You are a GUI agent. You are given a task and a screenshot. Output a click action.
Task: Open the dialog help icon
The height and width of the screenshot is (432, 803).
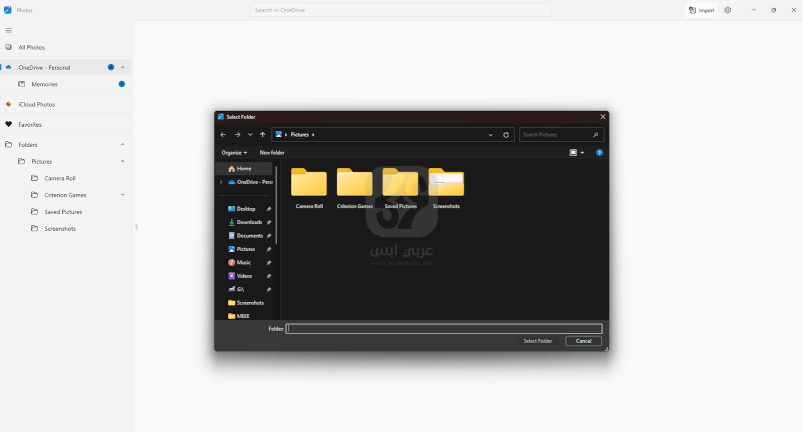(600, 153)
